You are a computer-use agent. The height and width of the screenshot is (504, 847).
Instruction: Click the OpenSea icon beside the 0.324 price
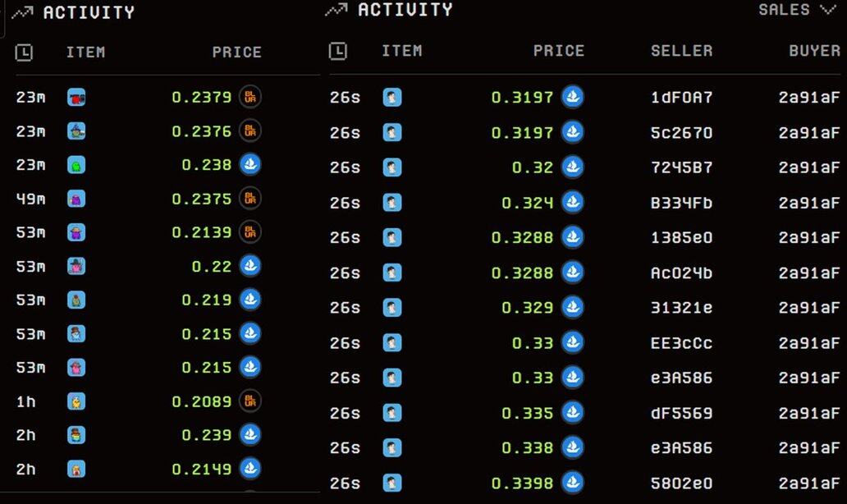point(572,202)
